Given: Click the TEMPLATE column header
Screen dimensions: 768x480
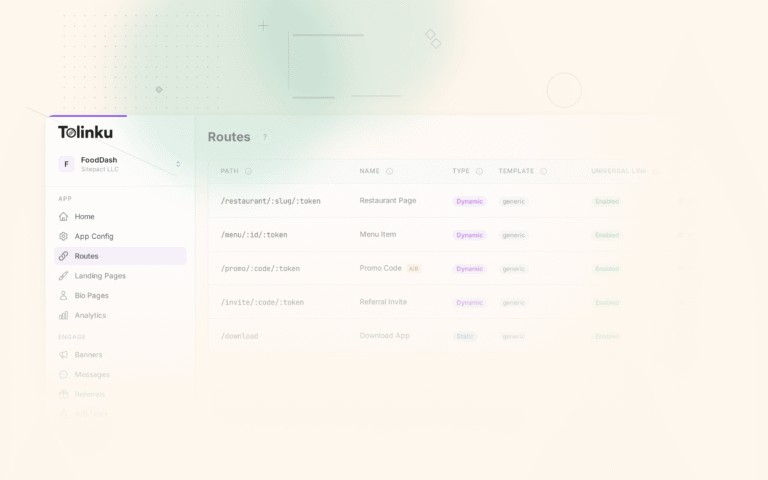Looking at the screenshot, I should [x=516, y=171].
